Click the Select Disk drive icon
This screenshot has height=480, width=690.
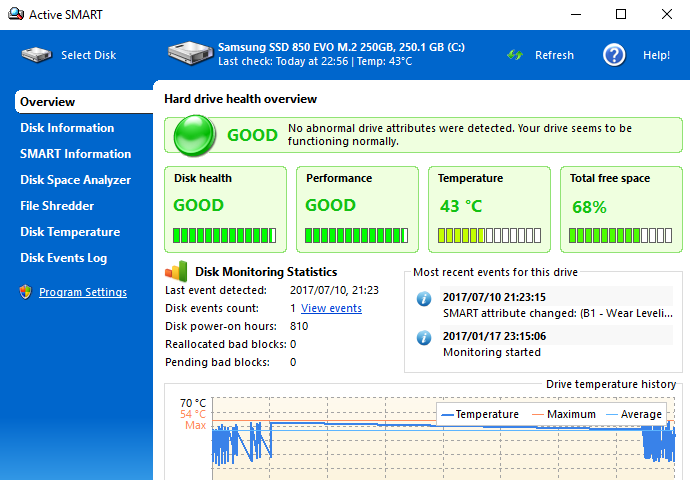(37, 55)
